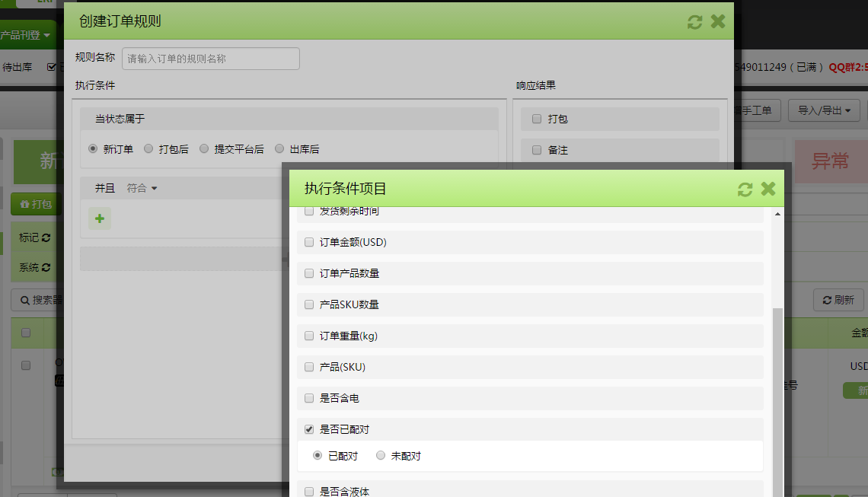The width and height of the screenshot is (868, 497).
Task: Click the 系统 refresh item in sidebar
Action: [x=34, y=267]
